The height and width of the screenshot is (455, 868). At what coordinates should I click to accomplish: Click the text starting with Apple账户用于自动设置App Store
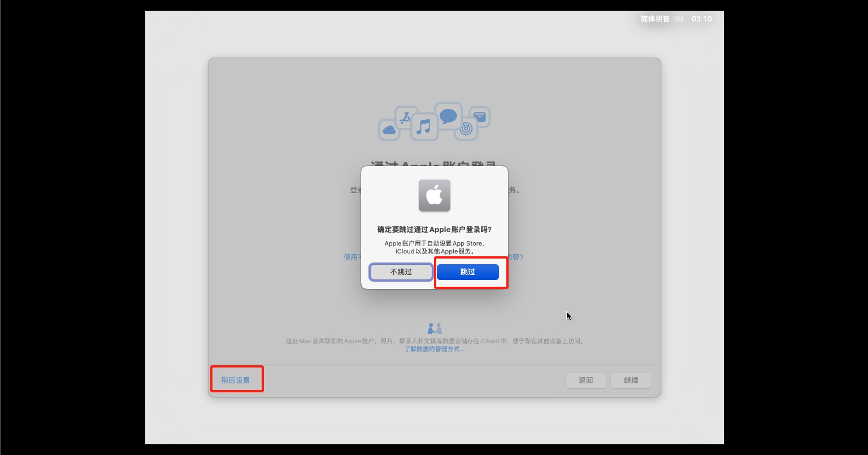tap(435, 247)
